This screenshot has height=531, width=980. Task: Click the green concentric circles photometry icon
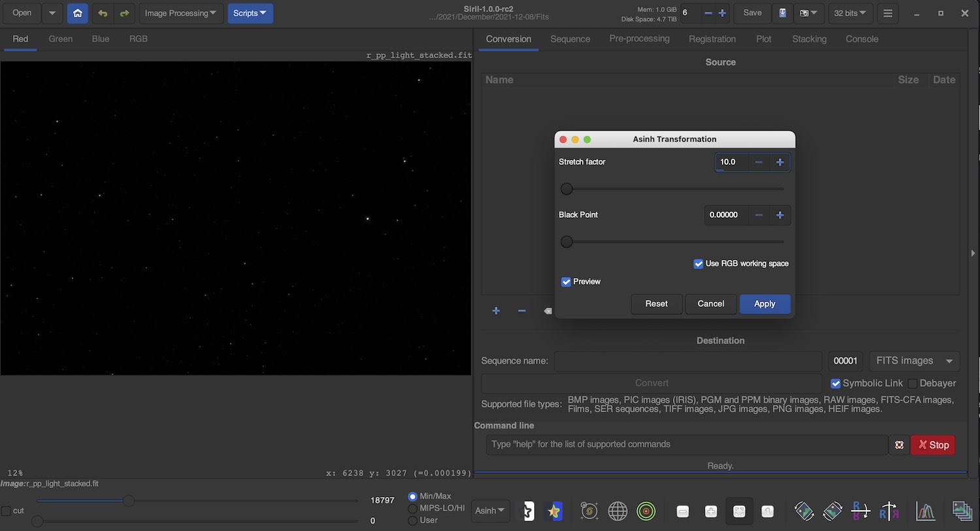645,511
